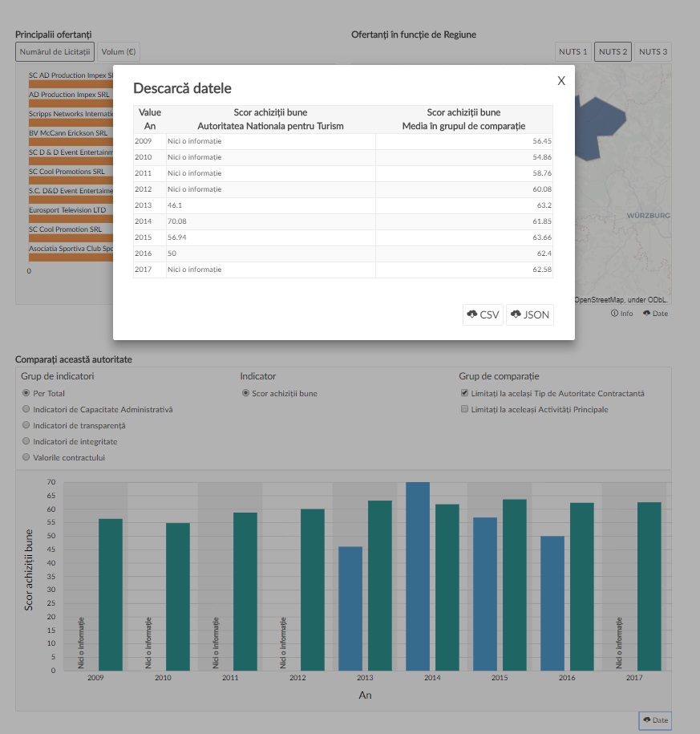The image size is (700, 734).
Task: Select Scor achiziții bune indicator
Action: click(x=245, y=394)
